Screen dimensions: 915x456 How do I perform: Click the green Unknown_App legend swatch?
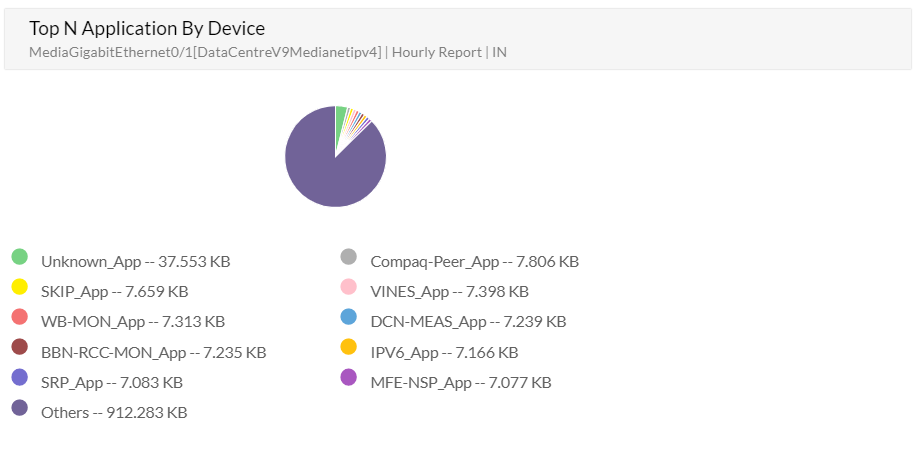click(x=19, y=257)
